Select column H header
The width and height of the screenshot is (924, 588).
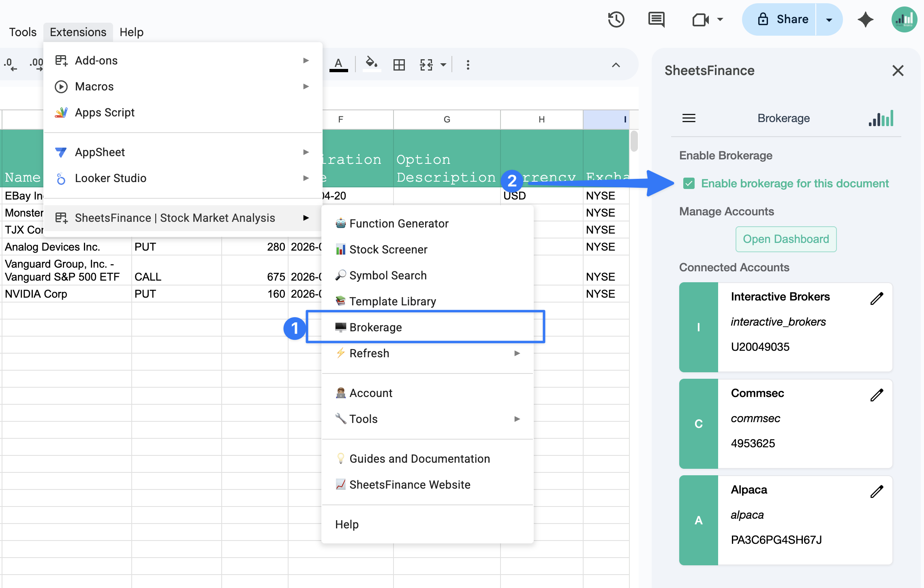pyautogui.click(x=542, y=119)
